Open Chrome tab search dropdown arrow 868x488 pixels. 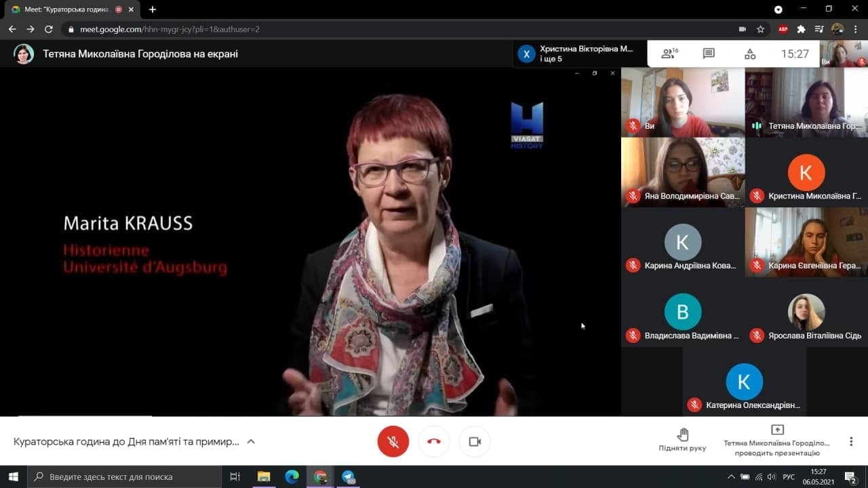click(x=778, y=9)
